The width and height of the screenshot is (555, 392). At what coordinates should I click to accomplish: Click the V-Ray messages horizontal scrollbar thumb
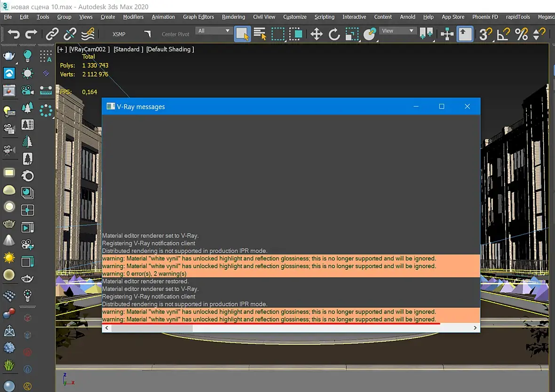tap(151, 328)
